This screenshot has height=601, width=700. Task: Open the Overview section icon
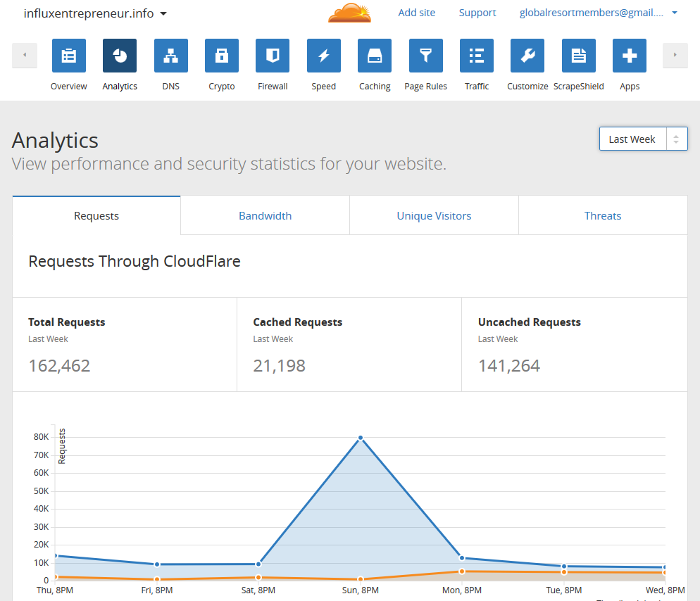[x=69, y=56]
